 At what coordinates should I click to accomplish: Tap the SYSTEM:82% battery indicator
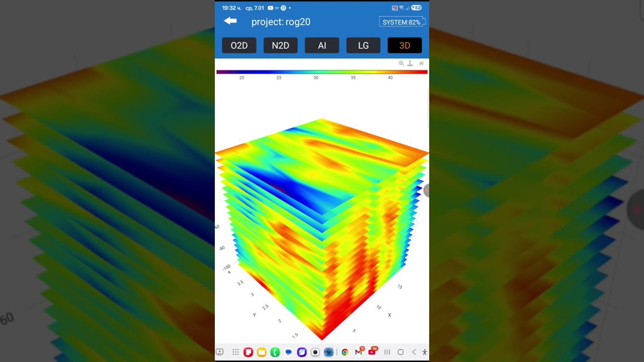click(x=402, y=22)
